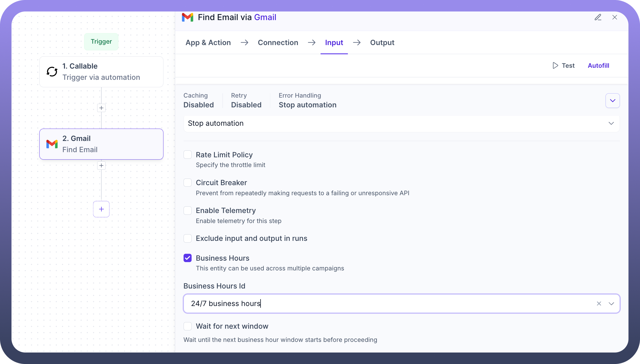Uncheck the Business Hours checkbox

[188, 258]
